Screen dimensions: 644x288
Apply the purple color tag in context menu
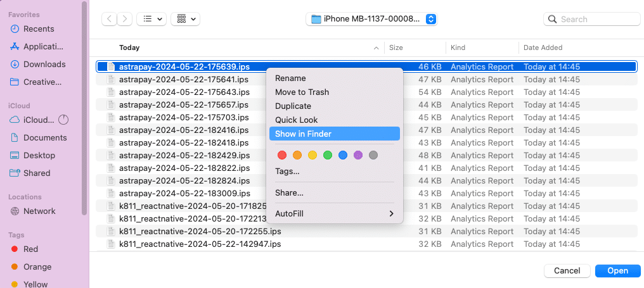tap(358, 155)
